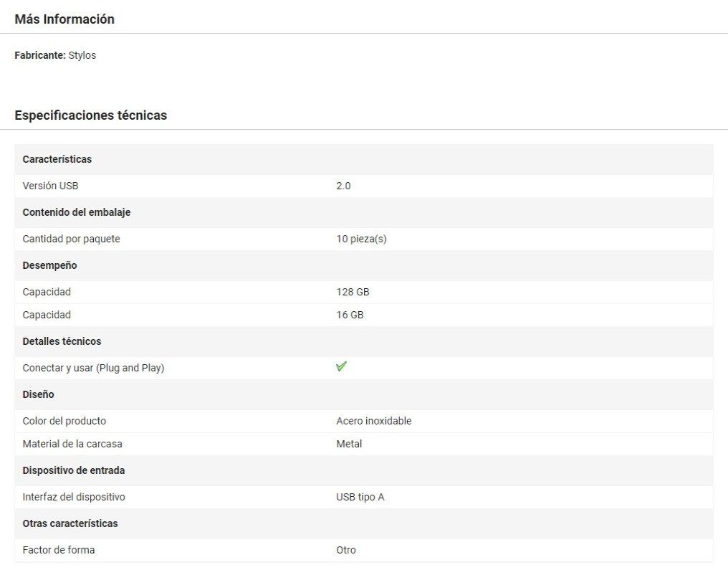Click the Características section header
This screenshot has width=728, height=570.
(57, 159)
